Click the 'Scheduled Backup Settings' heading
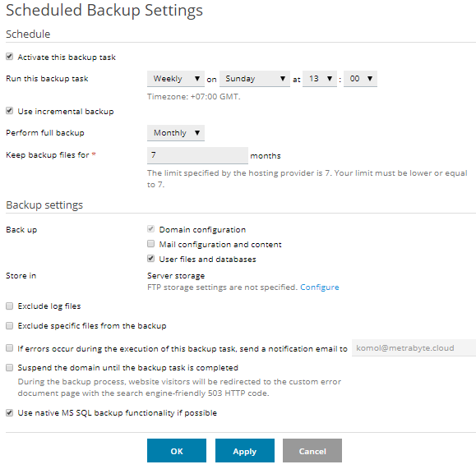 [x=104, y=11]
